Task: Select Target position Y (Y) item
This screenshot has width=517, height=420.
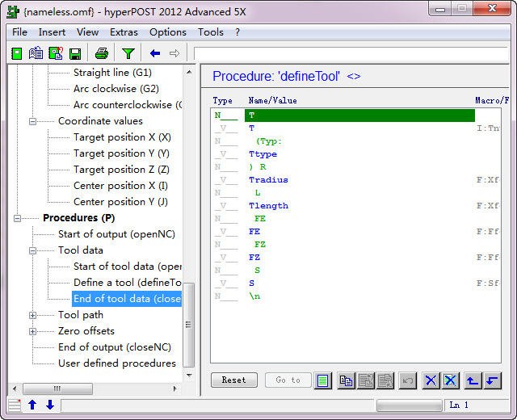Action: point(121,153)
